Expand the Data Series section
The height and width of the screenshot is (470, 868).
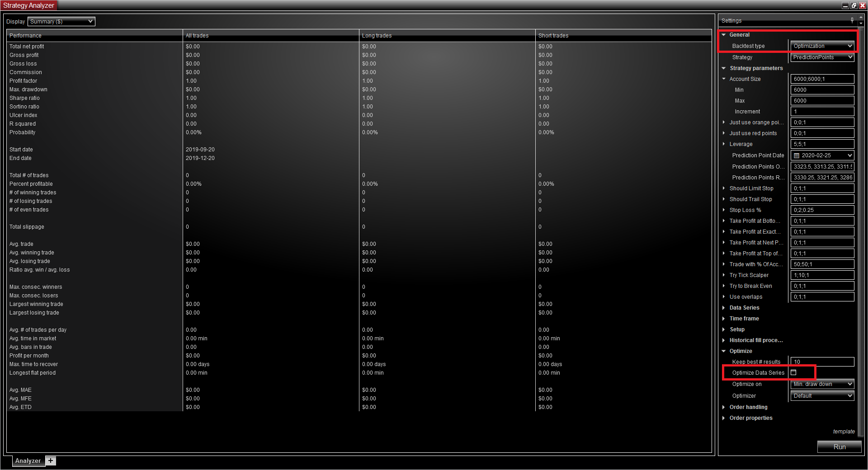point(724,308)
